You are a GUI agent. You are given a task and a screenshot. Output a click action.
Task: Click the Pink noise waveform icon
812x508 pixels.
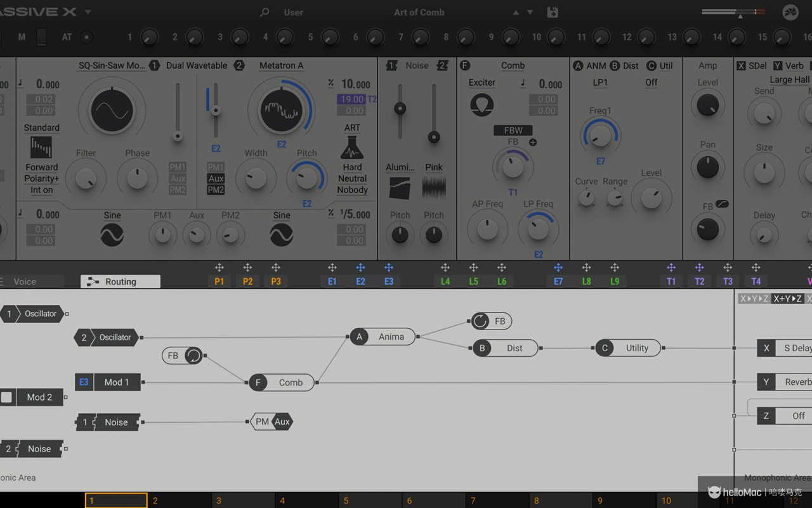(434, 188)
